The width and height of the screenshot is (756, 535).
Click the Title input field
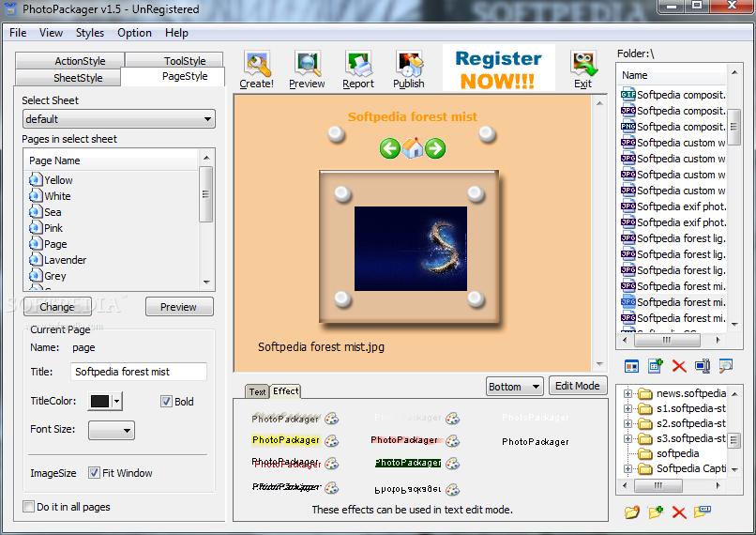[x=139, y=372]
